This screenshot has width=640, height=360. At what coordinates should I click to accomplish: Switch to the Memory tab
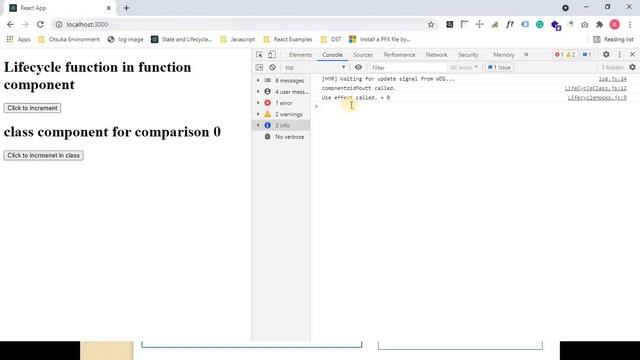(x=503, y=55)
